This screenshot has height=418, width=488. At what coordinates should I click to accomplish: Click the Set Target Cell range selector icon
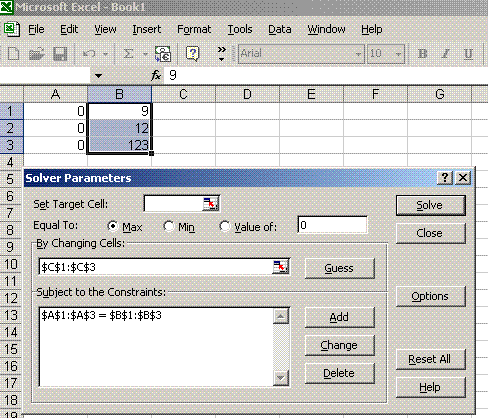[210, 203]
